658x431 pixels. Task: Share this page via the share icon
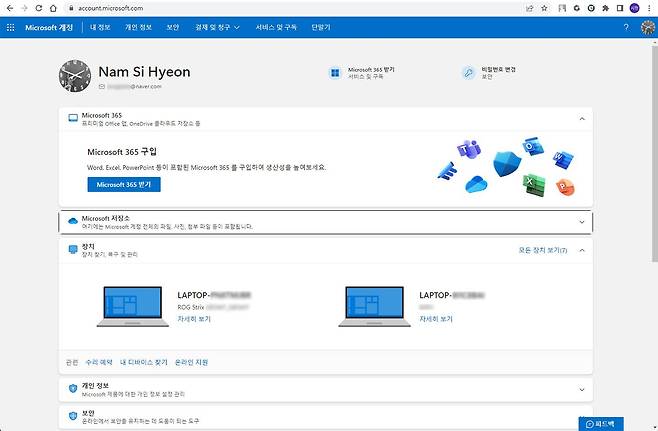tap(530, 8)
